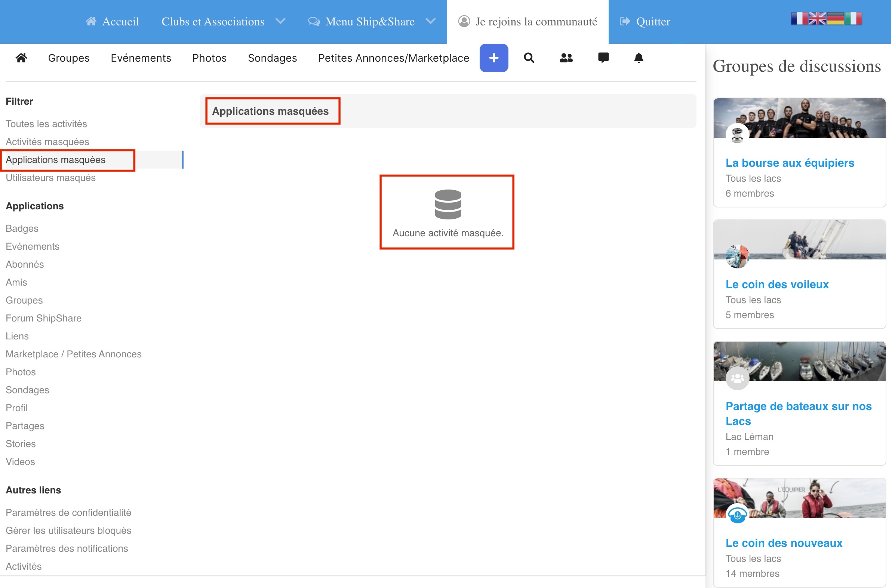Filter by Activités masquées
The image size is (892, 588).
tap(47, 142)
